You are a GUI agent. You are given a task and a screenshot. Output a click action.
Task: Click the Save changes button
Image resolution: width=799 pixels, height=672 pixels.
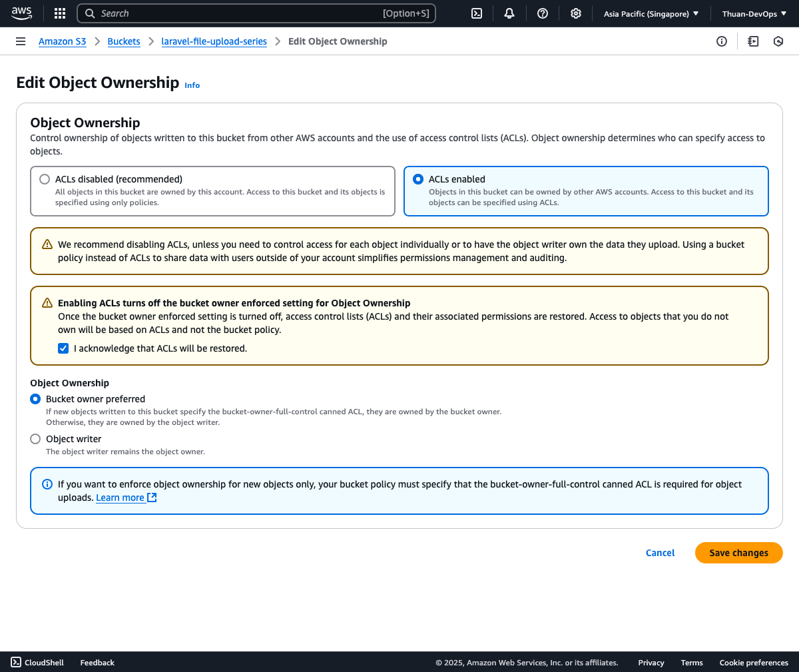point(738,553)
